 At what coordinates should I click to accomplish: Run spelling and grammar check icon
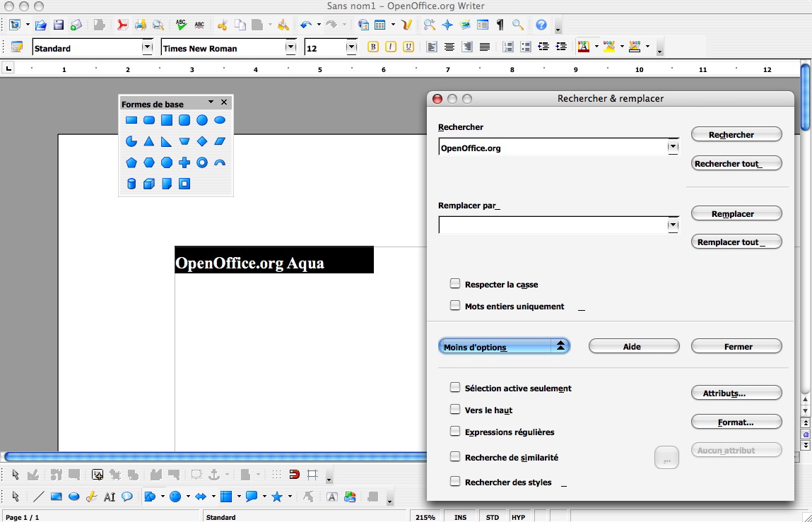[181, 24]
